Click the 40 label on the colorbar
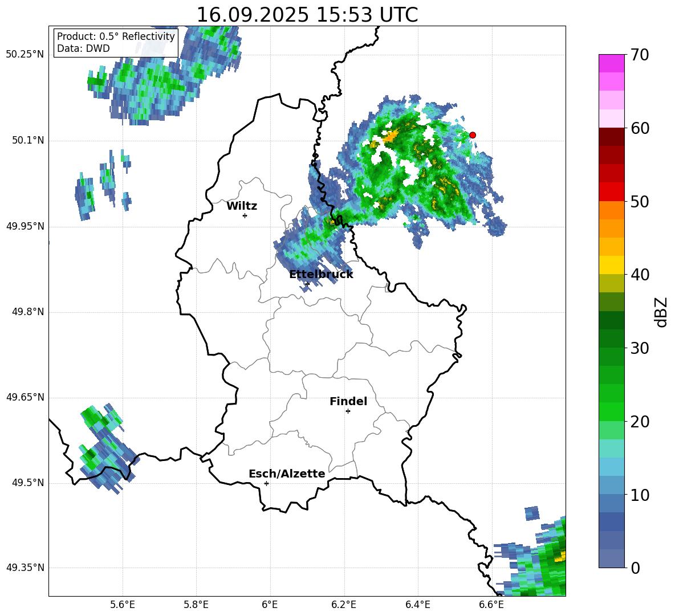The height and width of the screenshot is (616, 675). (x=639, y=275)
